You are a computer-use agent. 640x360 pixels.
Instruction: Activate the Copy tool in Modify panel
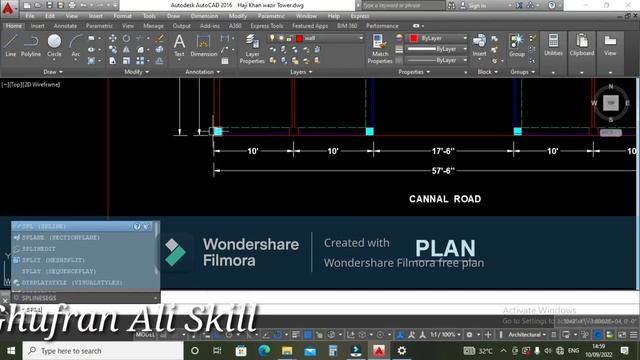click(113, 49)
